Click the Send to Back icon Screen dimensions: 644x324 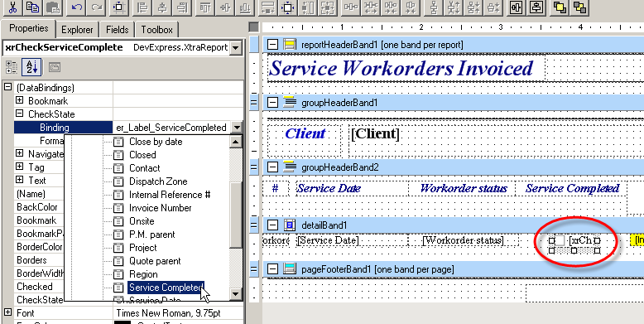pyautogui.click(x=579, y=7)
